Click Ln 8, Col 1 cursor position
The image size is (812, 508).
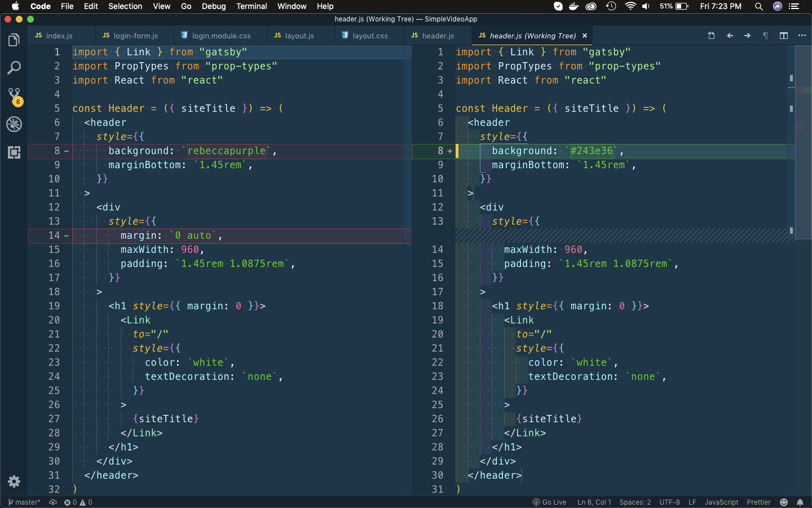pos(594,502)
